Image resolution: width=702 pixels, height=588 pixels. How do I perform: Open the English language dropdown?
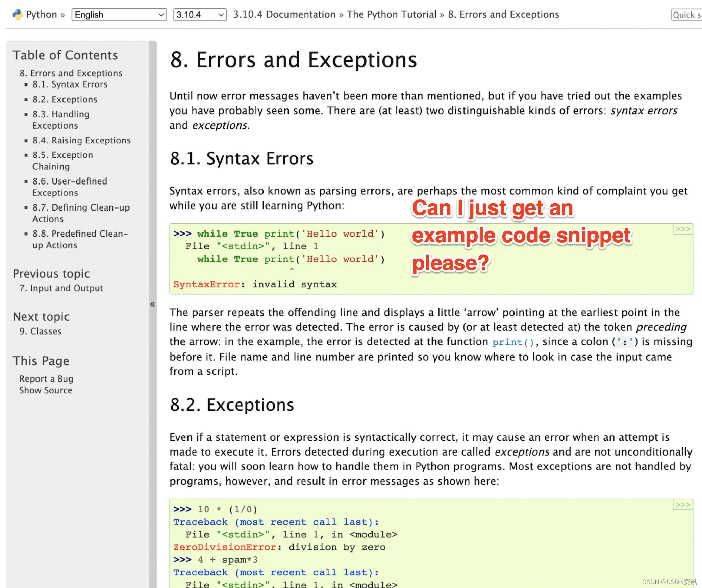click(119, 15)
